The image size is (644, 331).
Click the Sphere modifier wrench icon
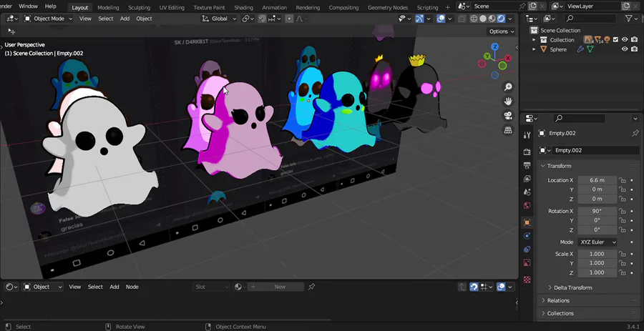[580, 49]
